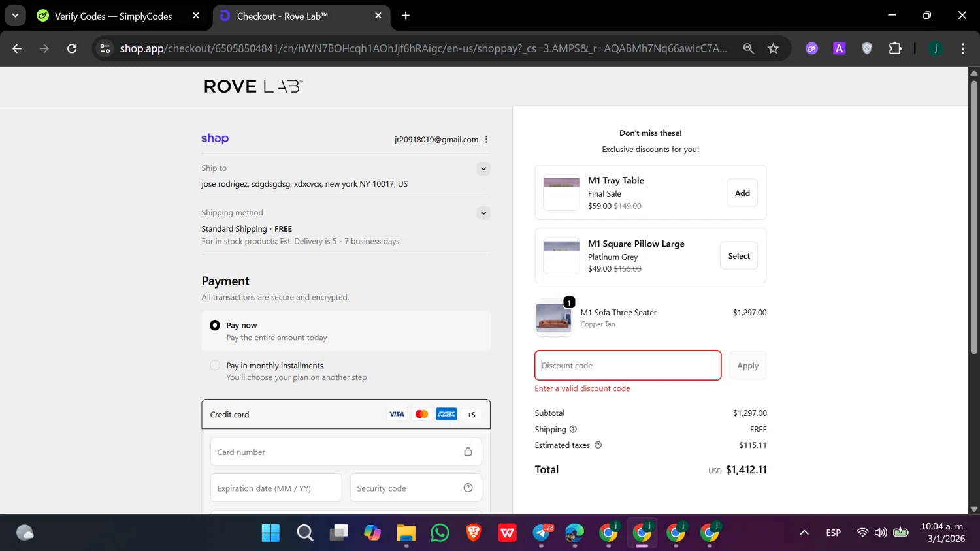Click the total amount $1,412.11
980x551 pixels.
tap(746, 469)
